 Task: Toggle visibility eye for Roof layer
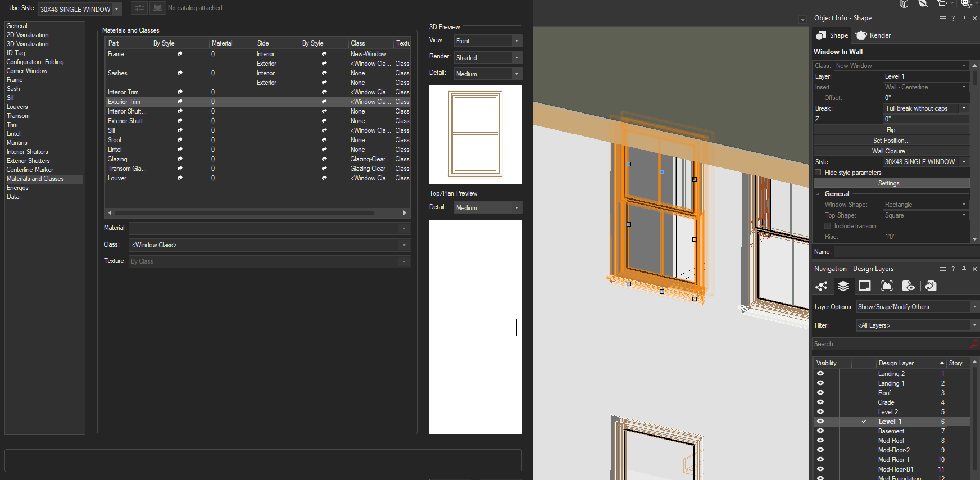click(820, 393)
